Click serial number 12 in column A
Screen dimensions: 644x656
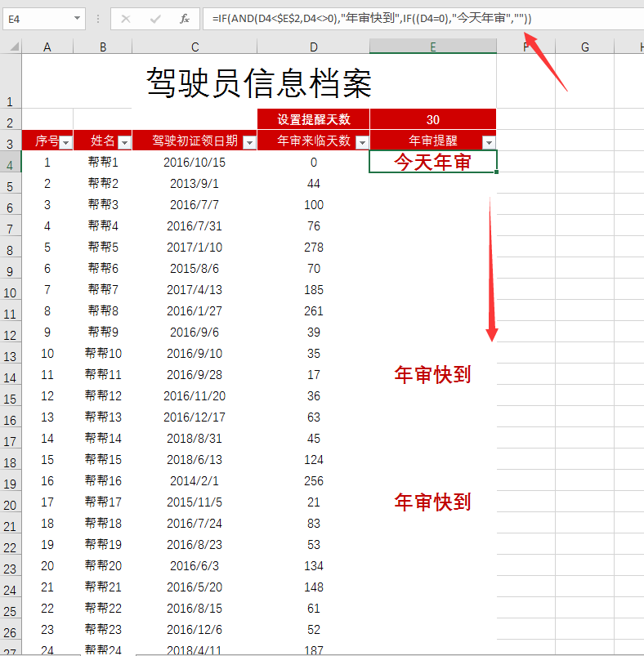pyautogui.click(x=47, y=395)
